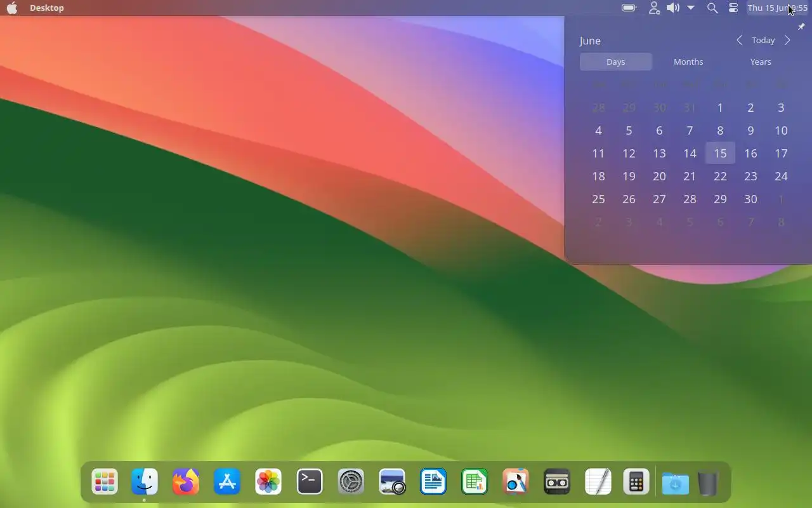
Task: Open the cassette tape app icon
Action: click(x=557, y=482)
